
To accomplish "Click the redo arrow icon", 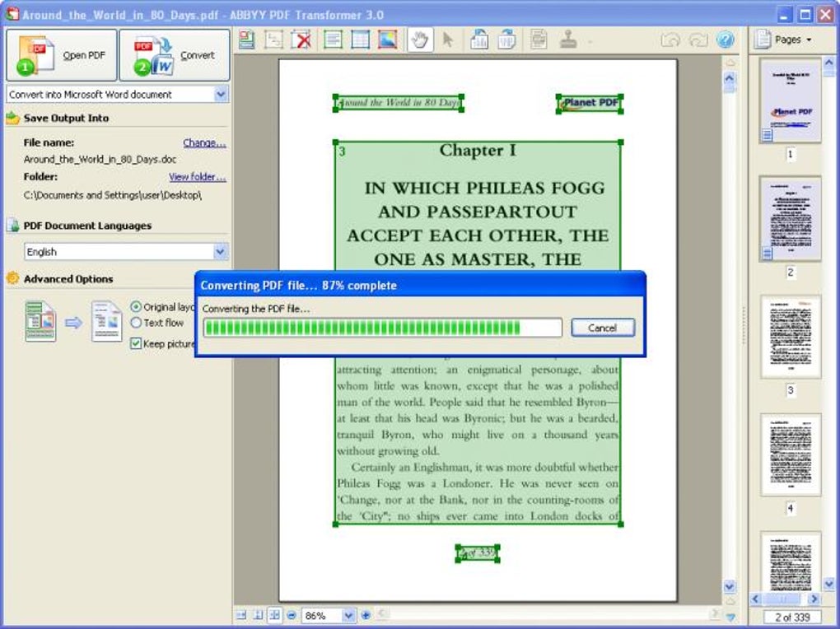I will [x=698, y=40].
